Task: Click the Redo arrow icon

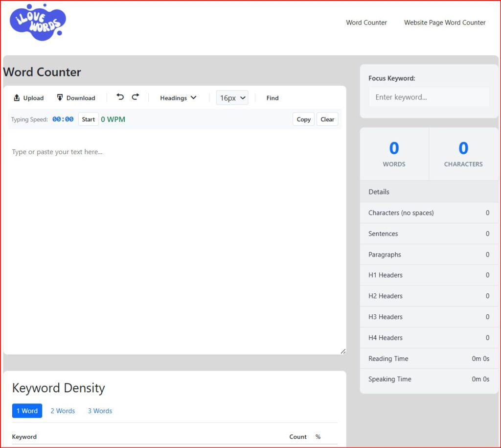Action: (x=136, y=97)
